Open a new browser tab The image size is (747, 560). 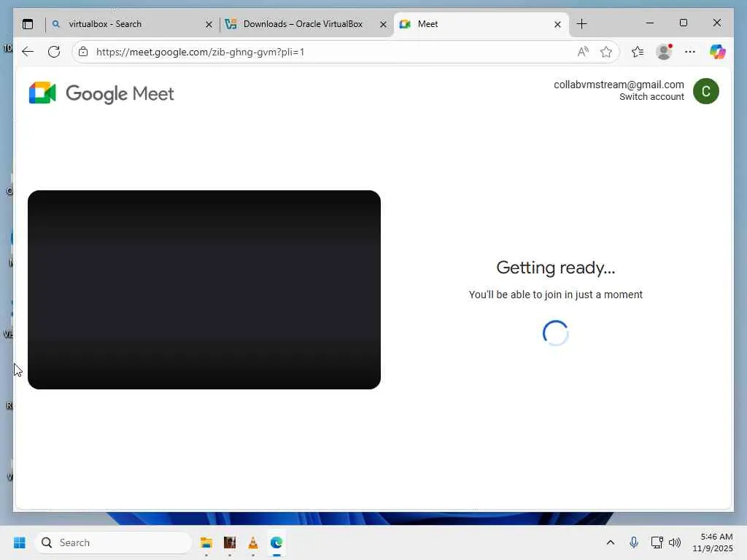(581, 24)
